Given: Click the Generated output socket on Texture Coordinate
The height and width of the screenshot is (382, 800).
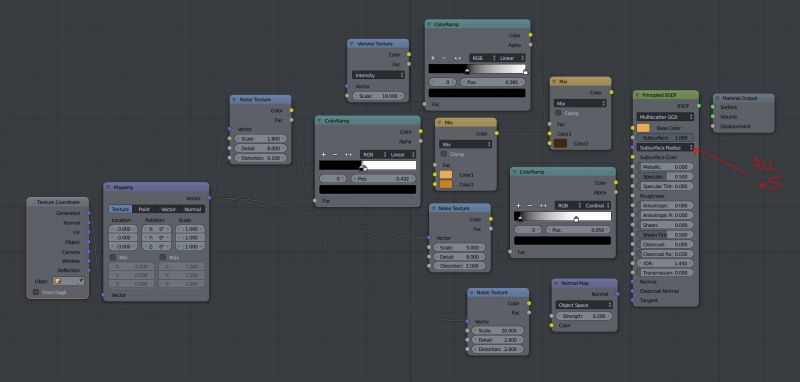Looking at the screenshot, I should click(x=88, y=213).
